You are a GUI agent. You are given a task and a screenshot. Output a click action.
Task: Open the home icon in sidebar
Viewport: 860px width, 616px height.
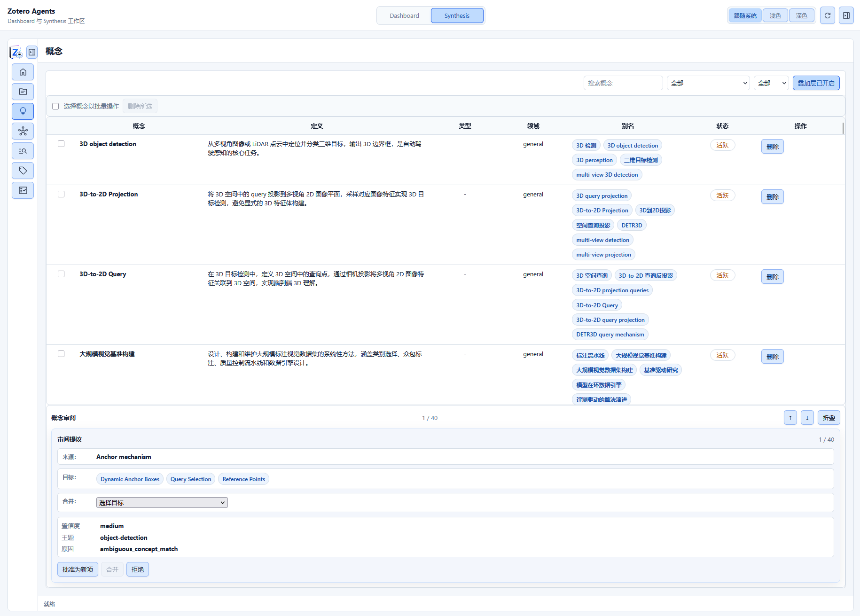tap(23, 72)
